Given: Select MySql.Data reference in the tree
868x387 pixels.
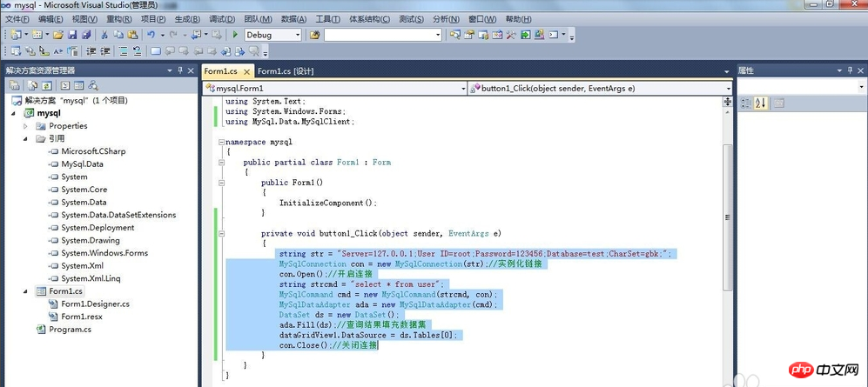Looking at the screenshot, I should (x=82, y=164).
